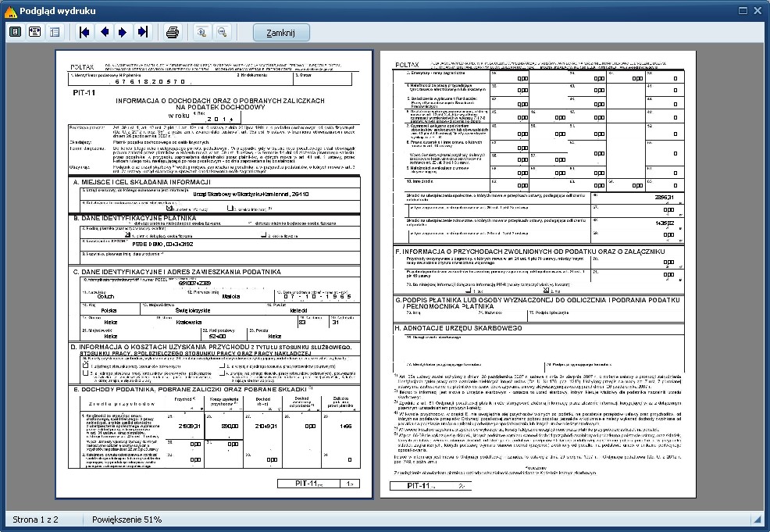This screenshot has width=770, height=532.
Task: Fit the preview to page width
Action: pyautogui.click(x=35, y=33)
